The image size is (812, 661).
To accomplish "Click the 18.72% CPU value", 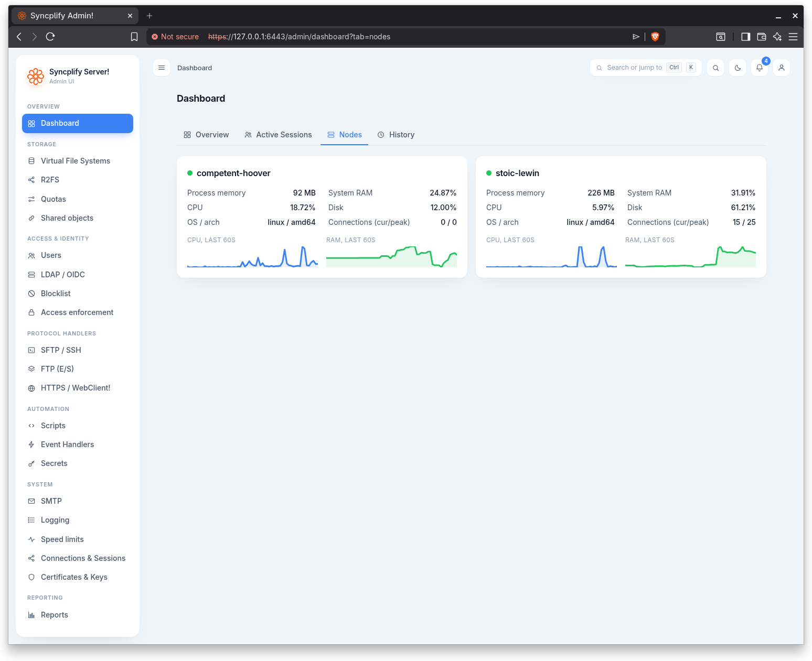I will pyautogui.click(x=303, y=208).
